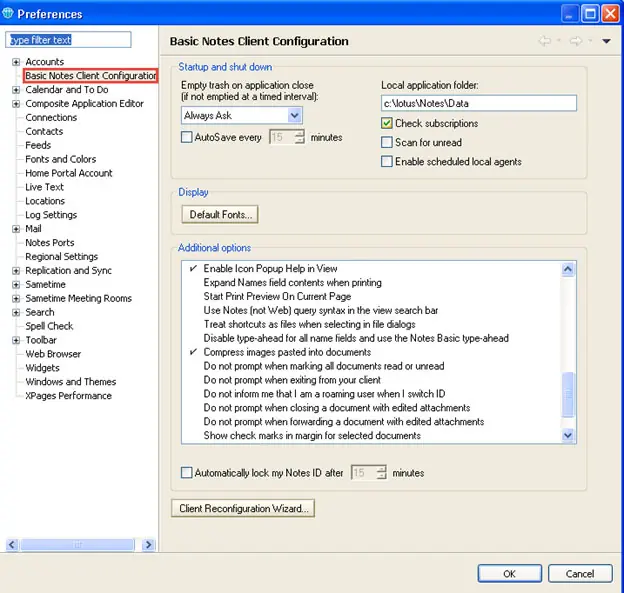Expand the Accounts tree node
Screen dimensions: 624x593
point(16,62)
